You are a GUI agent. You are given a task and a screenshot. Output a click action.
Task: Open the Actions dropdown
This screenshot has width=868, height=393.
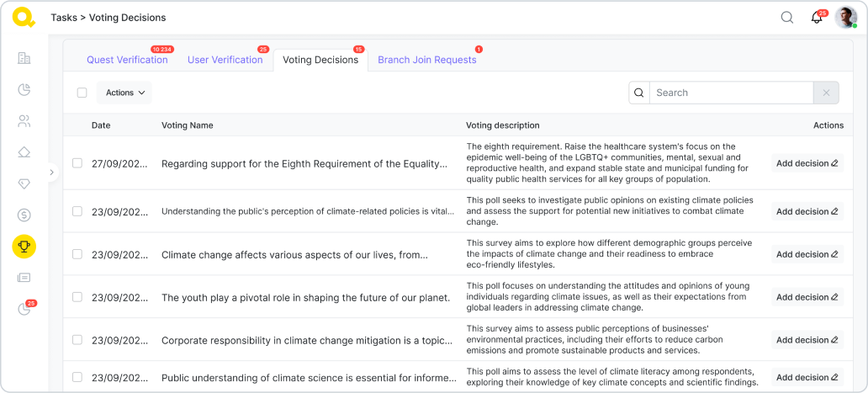click(124, 93)
